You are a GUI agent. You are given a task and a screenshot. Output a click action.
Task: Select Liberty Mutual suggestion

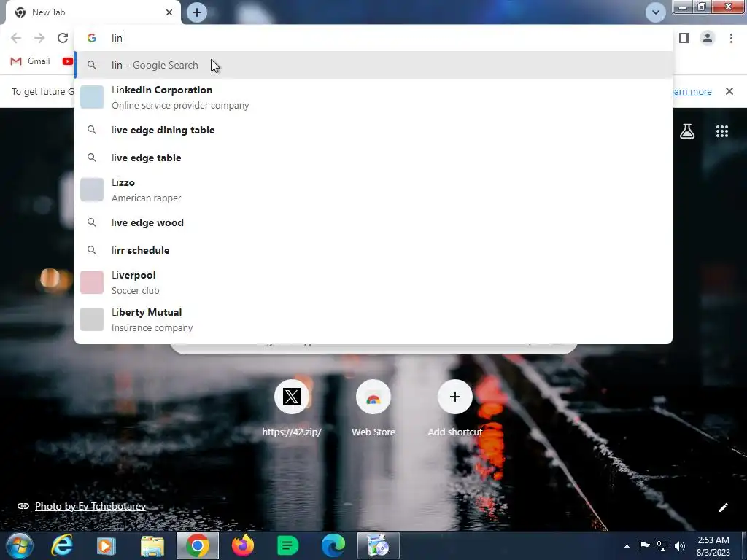[373, 319]
